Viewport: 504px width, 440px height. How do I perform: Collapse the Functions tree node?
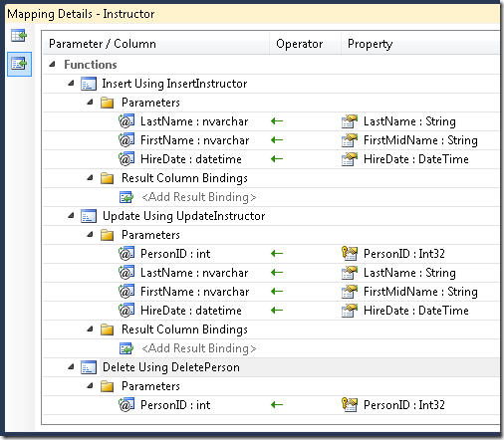[52, 64]
